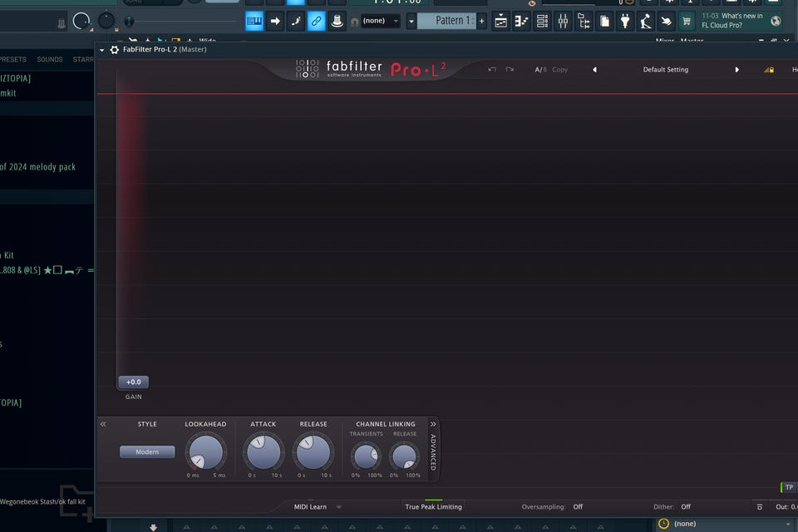This screenshot has width=798, height=532.
Task: Switch to PRESETS browser tab
Action: tap(12, 60)
